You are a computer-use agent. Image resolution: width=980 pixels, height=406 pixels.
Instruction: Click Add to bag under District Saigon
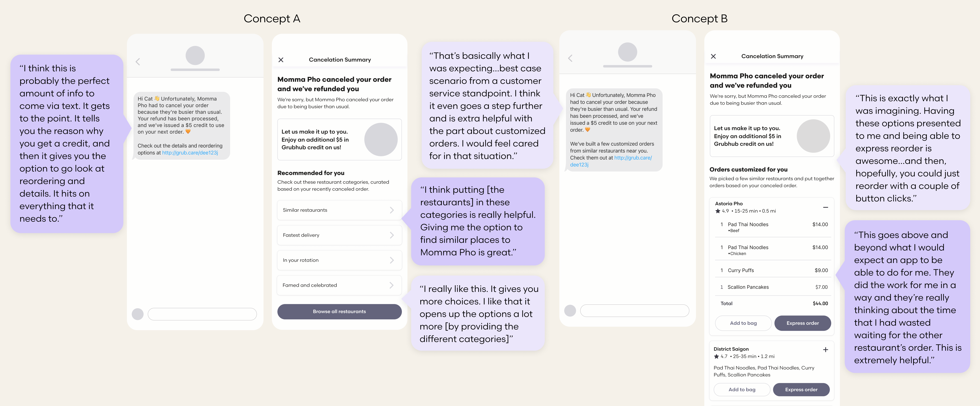click(x=742, y=390)
